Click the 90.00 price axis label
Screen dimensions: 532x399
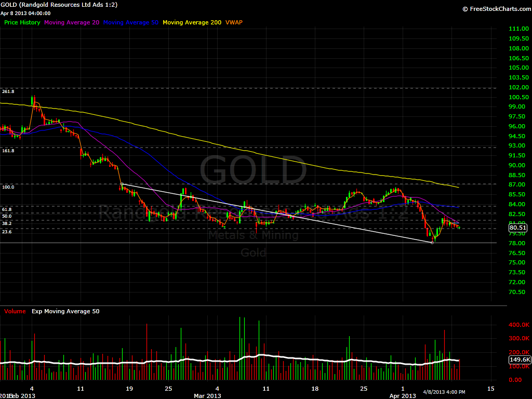click(517, 165)
